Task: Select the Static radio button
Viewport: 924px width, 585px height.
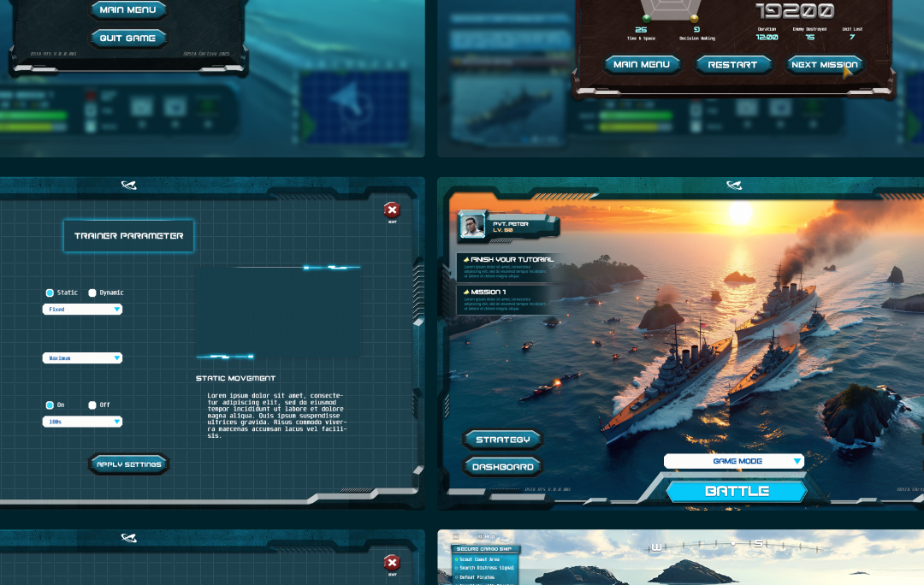Action: click(x=50, y=292)
